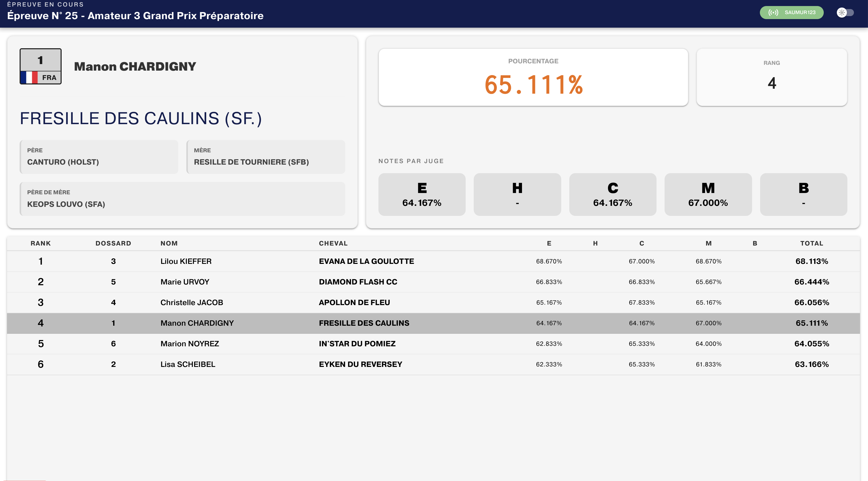The height and width of the screenshot is (481, 868).
Task: Click the Père CANTURO (HOLST) card
Action: (99, 157)
